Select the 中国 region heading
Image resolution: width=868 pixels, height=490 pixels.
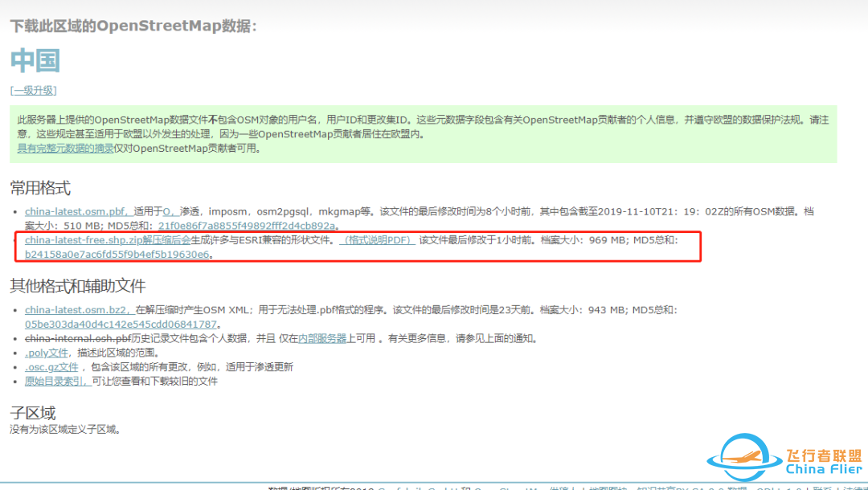click(35, 61)
